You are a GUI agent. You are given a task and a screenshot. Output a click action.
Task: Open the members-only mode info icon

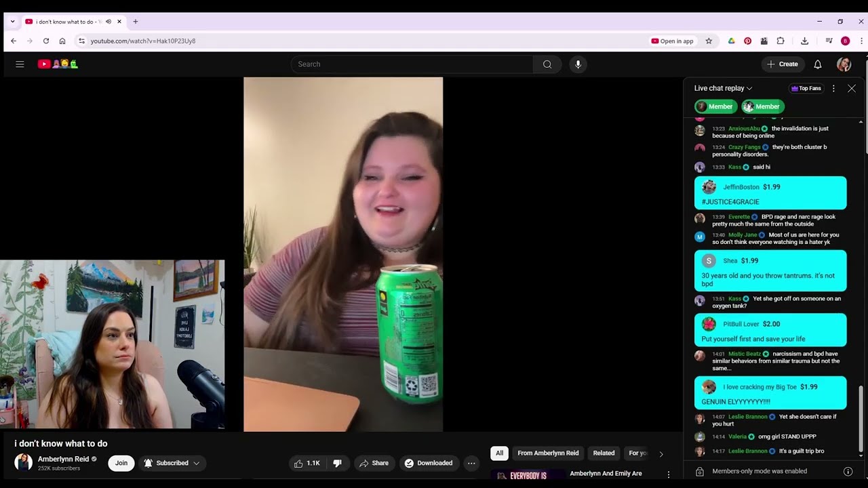tap(848, 471)
